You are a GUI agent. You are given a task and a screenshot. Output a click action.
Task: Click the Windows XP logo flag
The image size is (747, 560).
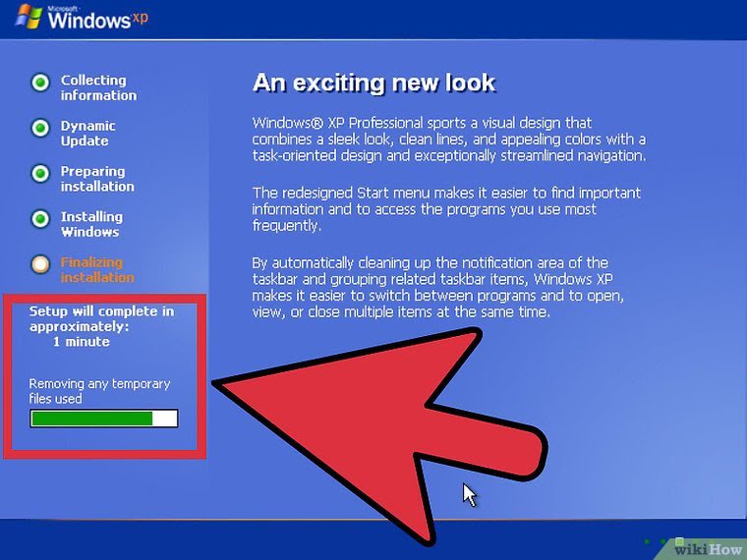(x=29, y=17)
